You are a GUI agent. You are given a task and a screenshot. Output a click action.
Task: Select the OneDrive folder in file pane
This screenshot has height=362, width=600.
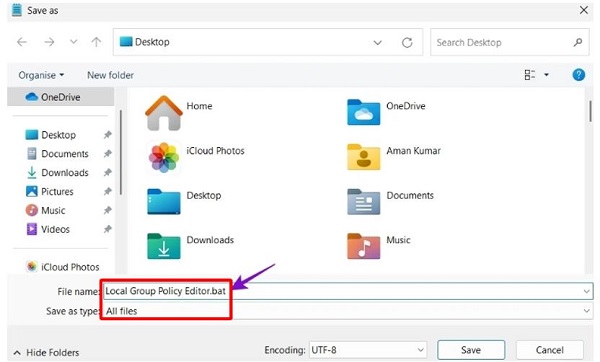[386, 112]
